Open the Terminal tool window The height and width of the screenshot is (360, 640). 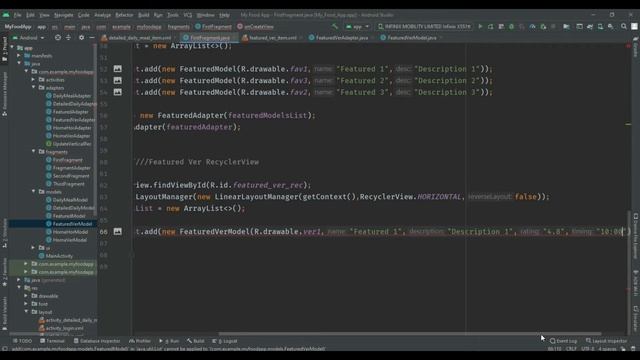[53, 341]
